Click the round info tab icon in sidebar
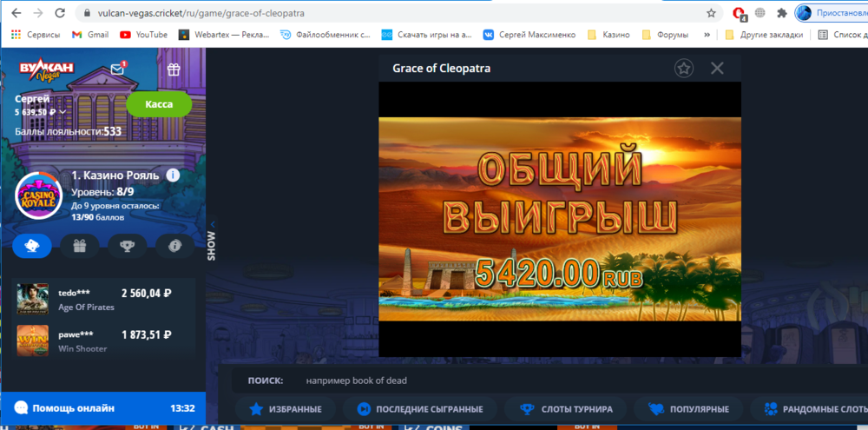This screenshot has height=430, width=868. tap(174, 246)
